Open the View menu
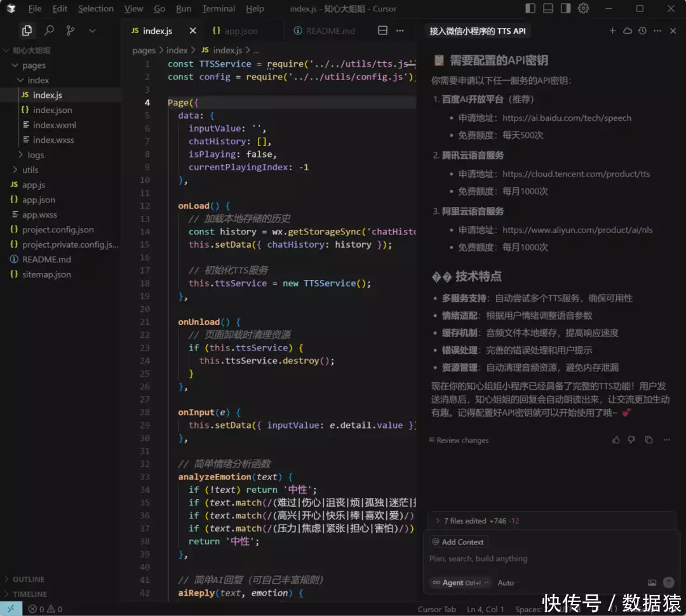Image resolution: width=686 pixels, height=616 pixels. point(133,9)
